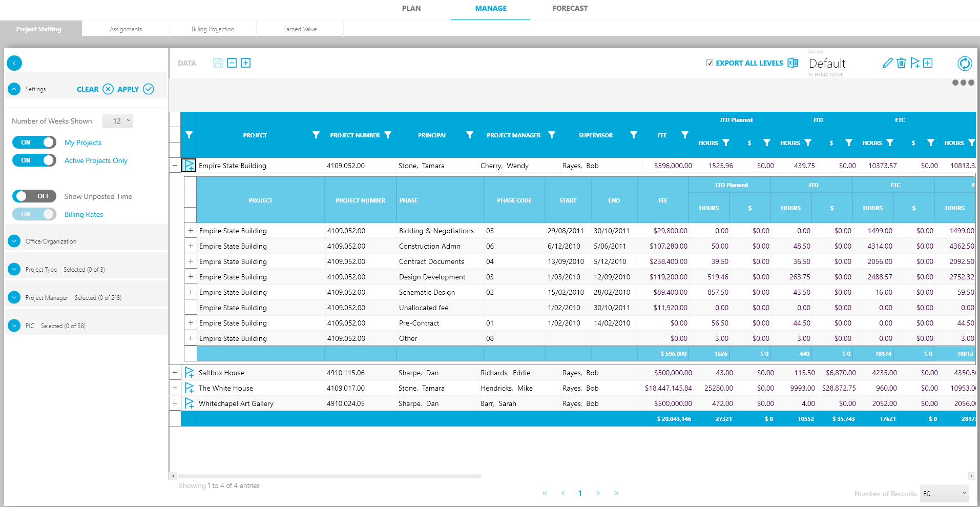Image resolution: width=980 pixels, height=507 pixels.
Task: Open the Billing Projection tab
Action: click(213, 29)
